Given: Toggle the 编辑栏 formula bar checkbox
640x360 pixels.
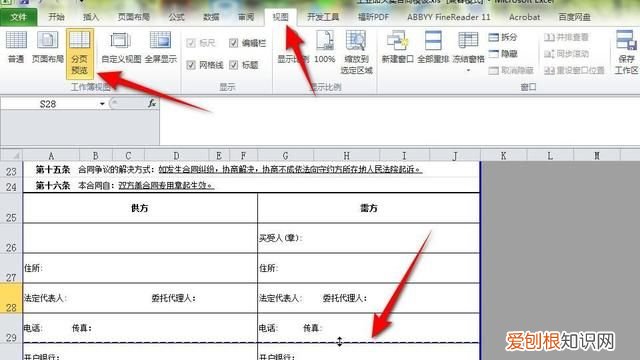Looking at the screenshot, I should (x=233, y=42).
